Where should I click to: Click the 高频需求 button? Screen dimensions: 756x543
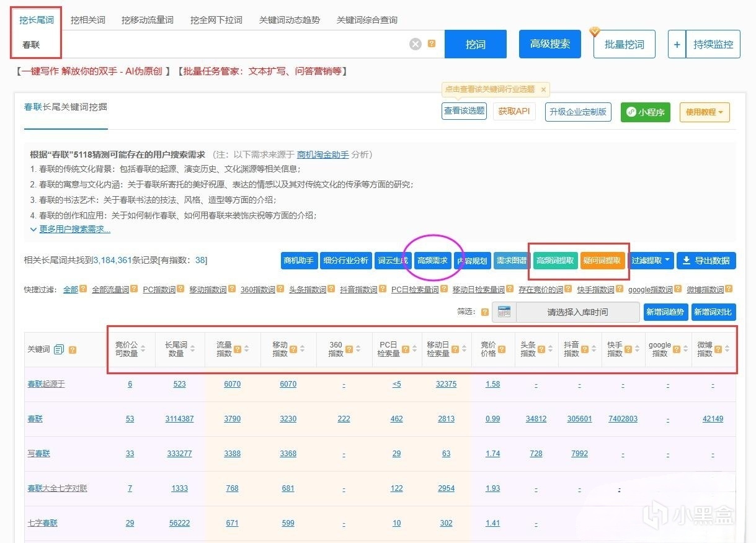click(432, 261)
